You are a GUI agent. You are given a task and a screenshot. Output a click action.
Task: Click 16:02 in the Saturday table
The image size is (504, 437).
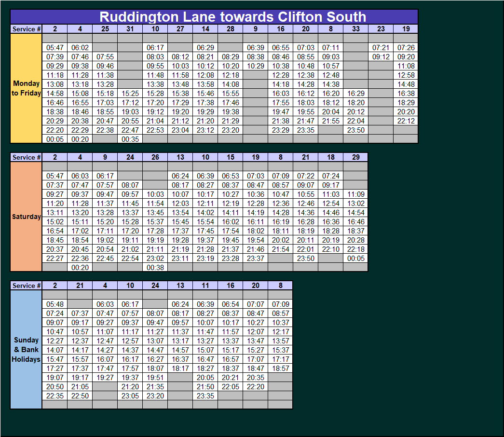pyautogui.click(x=231, y=222)
